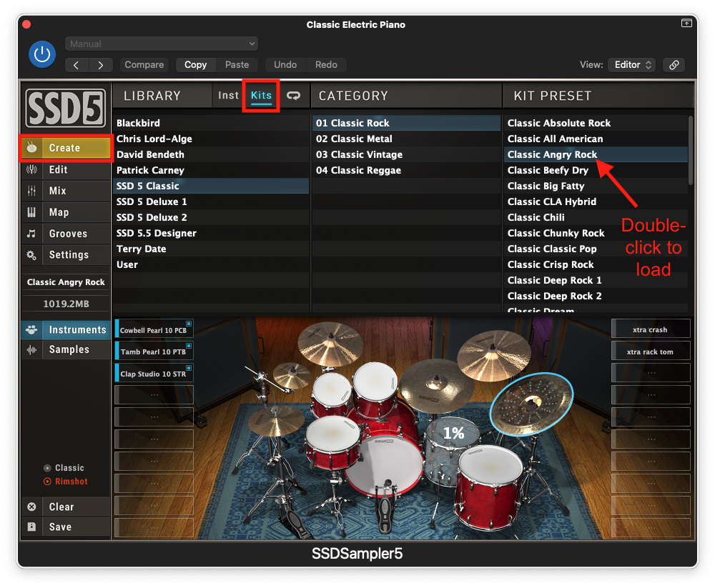The height and width of the screenshot is (588, 715).
Task: Click the Map piano keys icon
Action: [31, 212]
